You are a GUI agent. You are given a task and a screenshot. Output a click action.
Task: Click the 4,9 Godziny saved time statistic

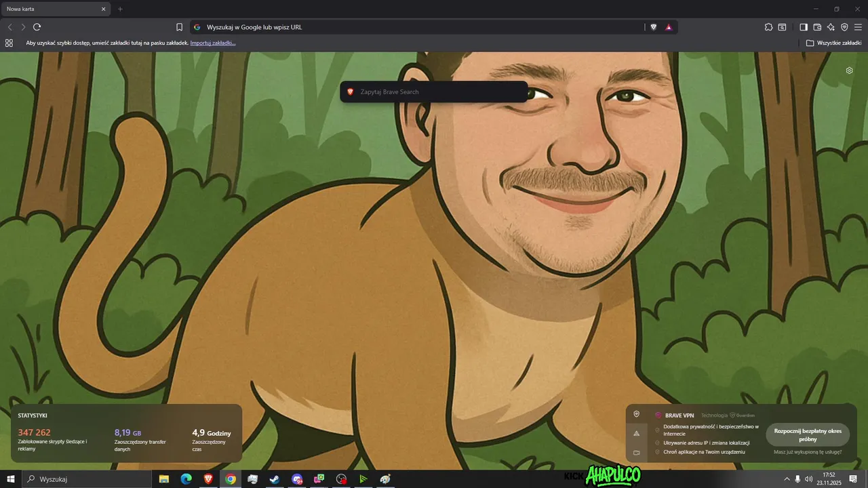click(x=212, y=432)
